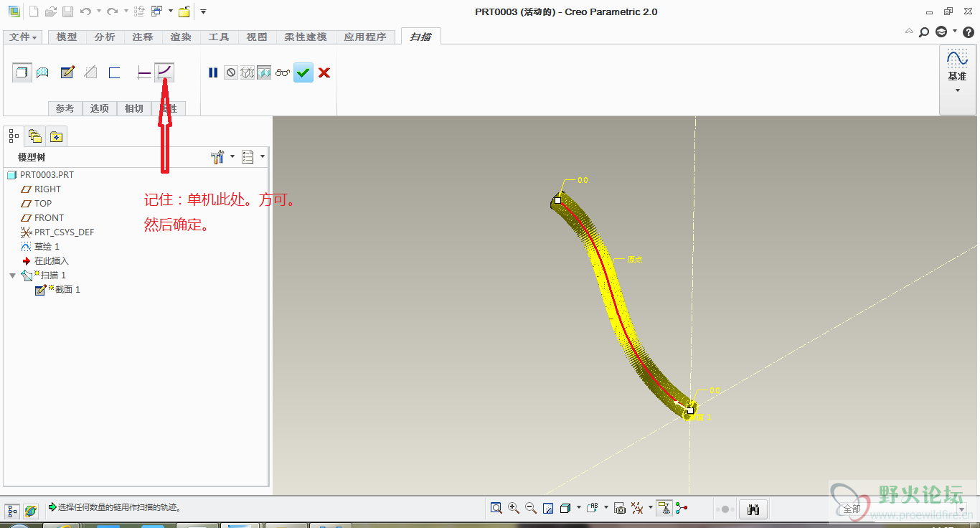Toggle the Thin feature option

(114, 72)
